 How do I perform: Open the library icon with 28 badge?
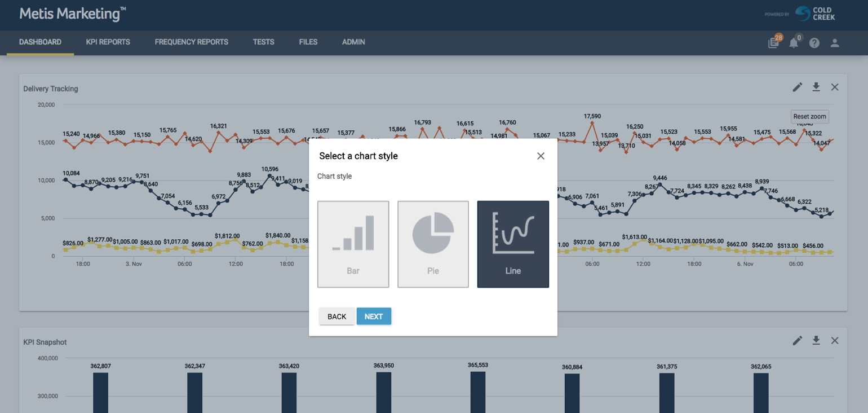point(774,42)
